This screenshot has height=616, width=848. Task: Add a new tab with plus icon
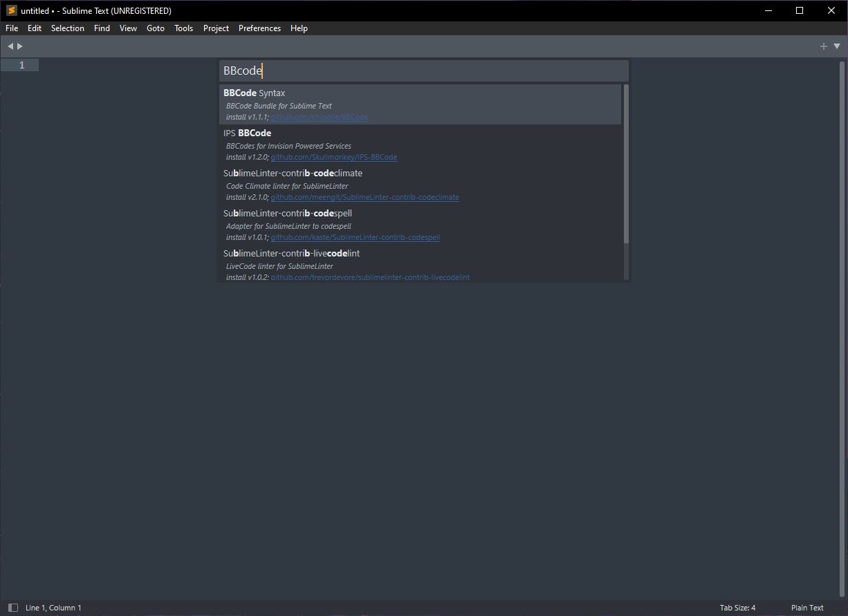pos(823,46)
